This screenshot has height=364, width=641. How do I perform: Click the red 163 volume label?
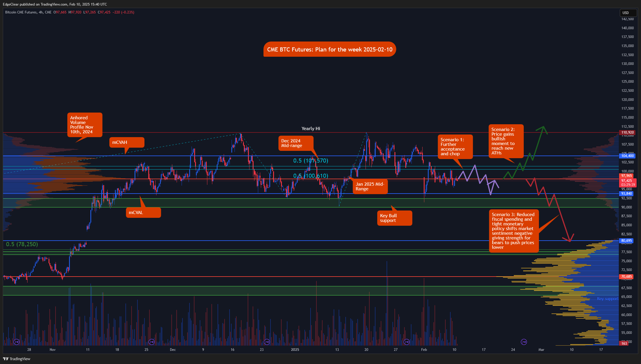tap(624, 344)
